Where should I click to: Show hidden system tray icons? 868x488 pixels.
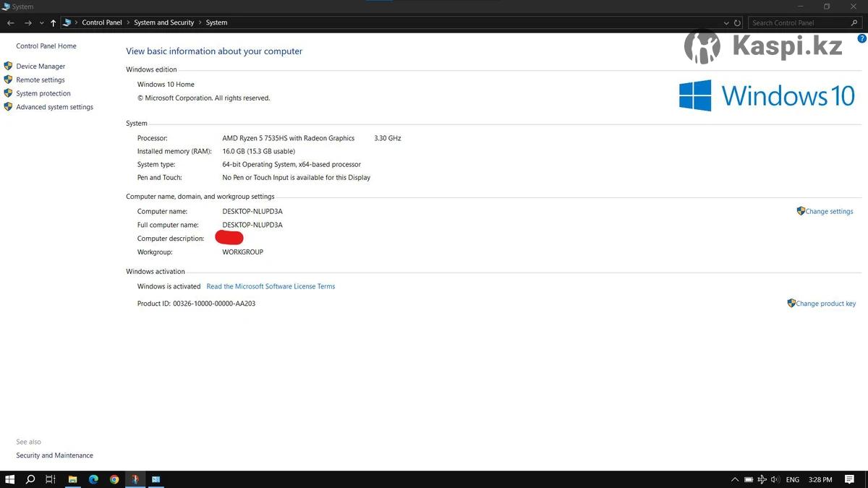[735, 479]
